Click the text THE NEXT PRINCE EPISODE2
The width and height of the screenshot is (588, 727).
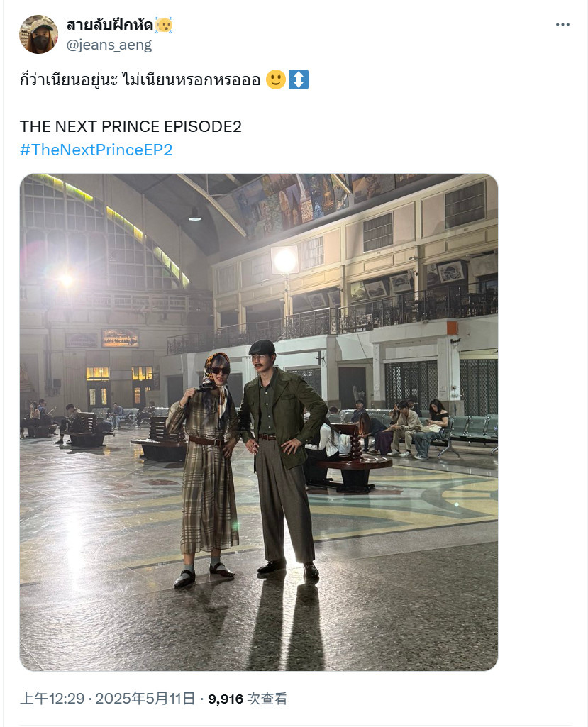131,126
